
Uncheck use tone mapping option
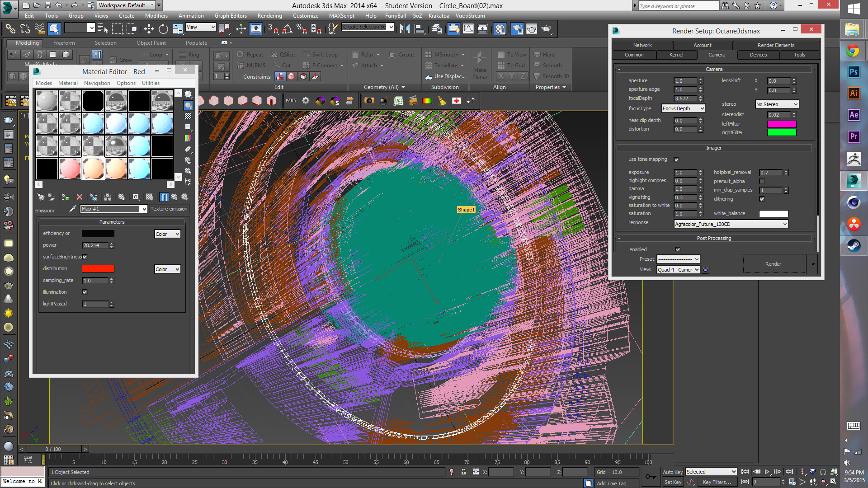click(676, 160)
